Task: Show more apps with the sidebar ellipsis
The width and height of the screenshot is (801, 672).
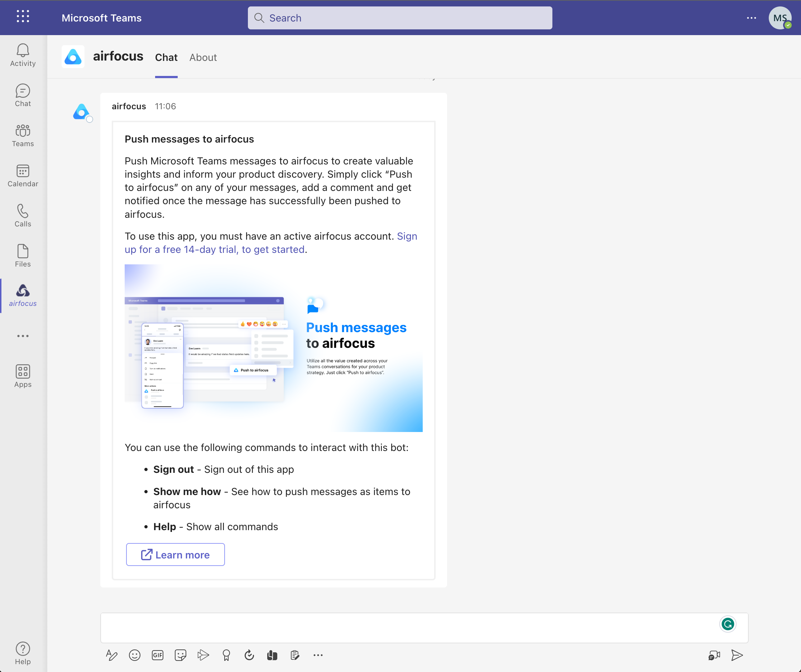Action: (x=23, y=336)
